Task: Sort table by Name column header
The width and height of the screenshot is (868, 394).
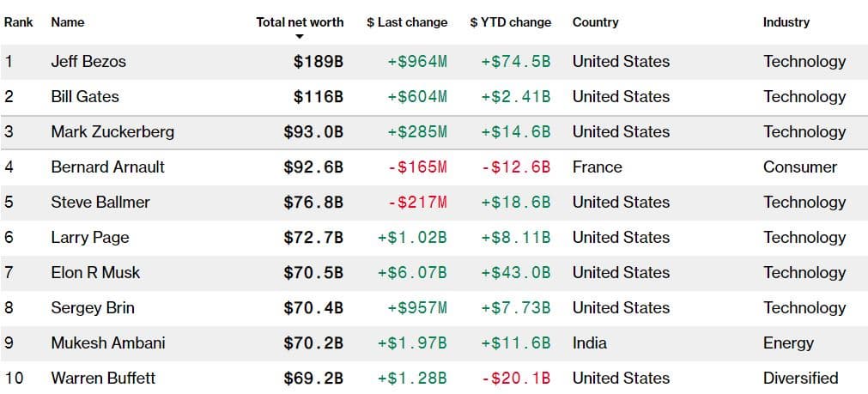Action: [x=68, y=22]
